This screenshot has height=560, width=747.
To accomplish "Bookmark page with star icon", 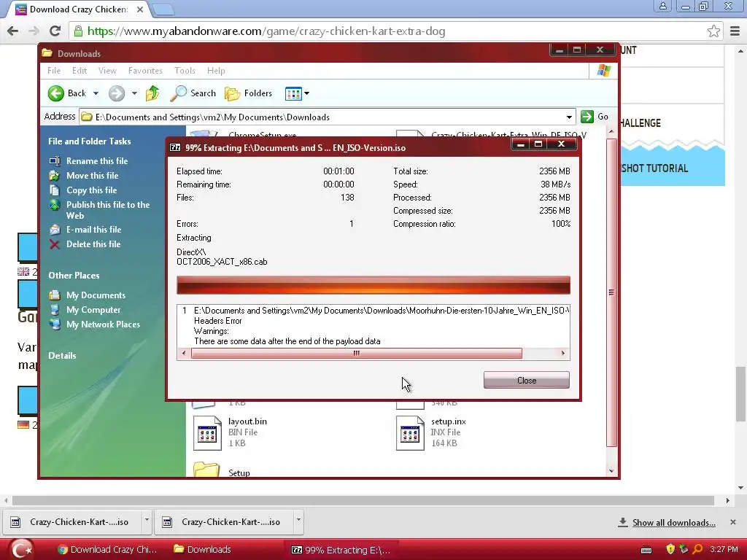I will click(713, 31).
